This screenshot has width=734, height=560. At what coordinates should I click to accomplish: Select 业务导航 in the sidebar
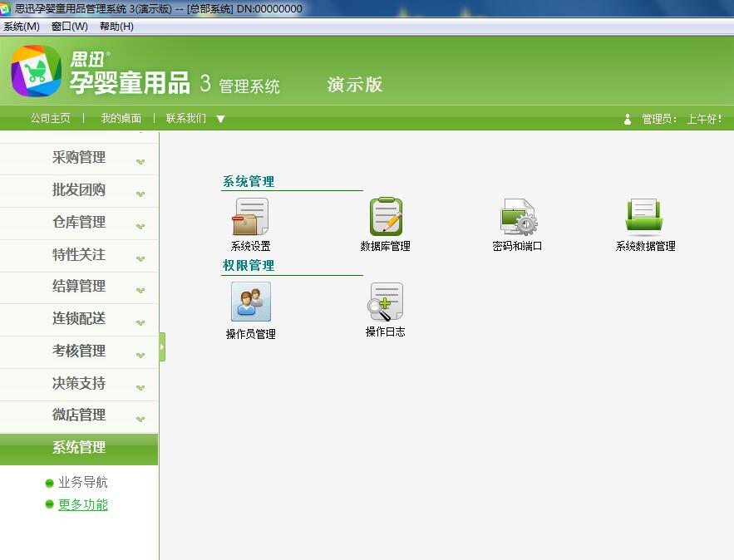pos(83,483)
